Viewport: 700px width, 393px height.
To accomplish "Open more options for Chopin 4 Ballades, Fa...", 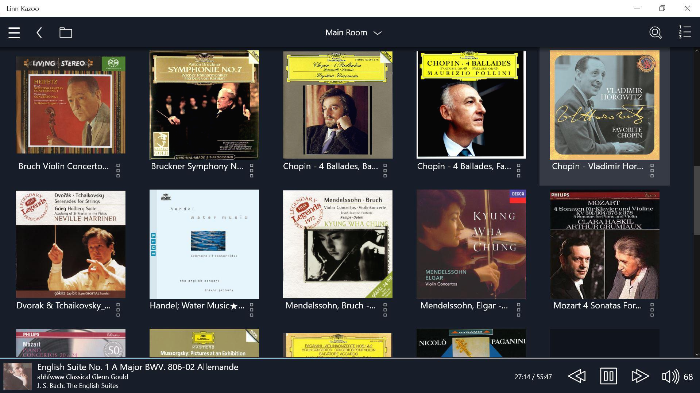I will (x=518, y=170).
